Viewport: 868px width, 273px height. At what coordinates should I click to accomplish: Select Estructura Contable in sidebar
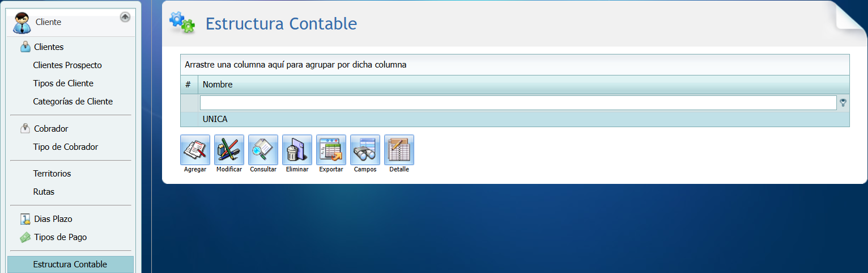click(x=71, y=264)
